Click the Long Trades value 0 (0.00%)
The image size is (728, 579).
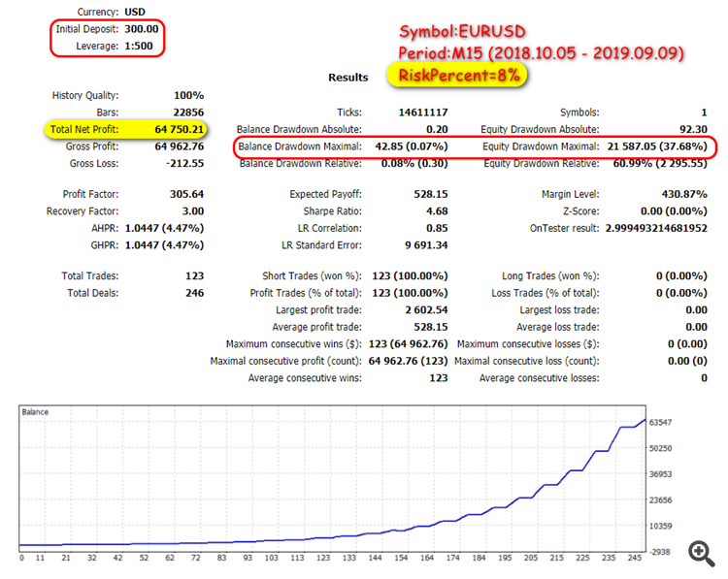681,276
